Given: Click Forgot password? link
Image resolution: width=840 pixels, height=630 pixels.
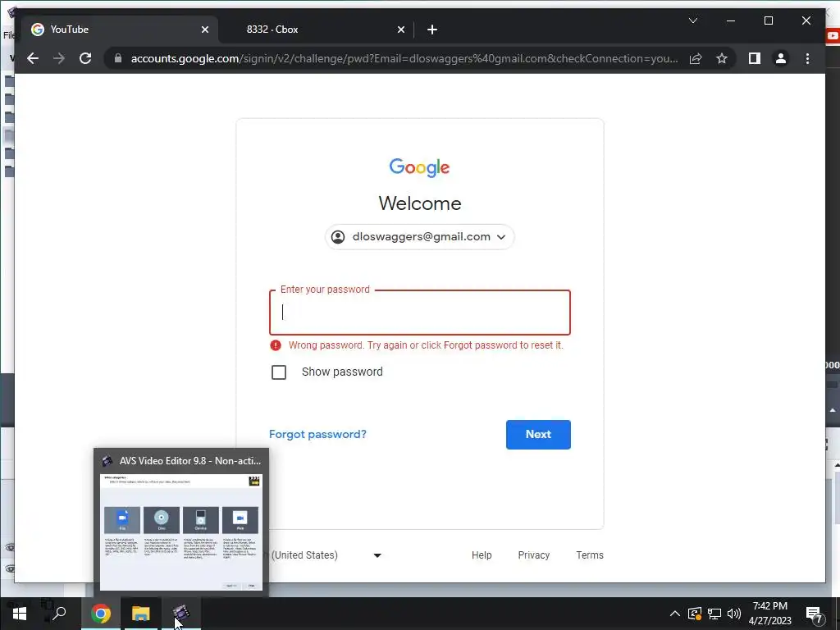Looking at the screenshot, I should click(317, 435).
